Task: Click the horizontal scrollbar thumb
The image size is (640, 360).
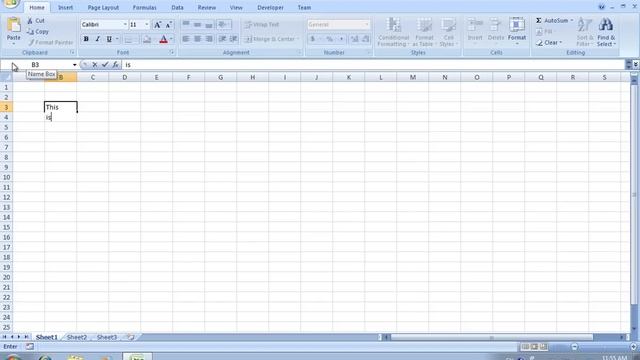Action: pos(491,337)
